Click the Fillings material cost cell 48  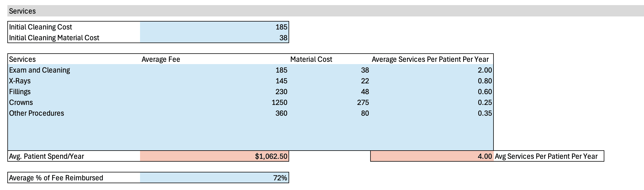[330, 92]
